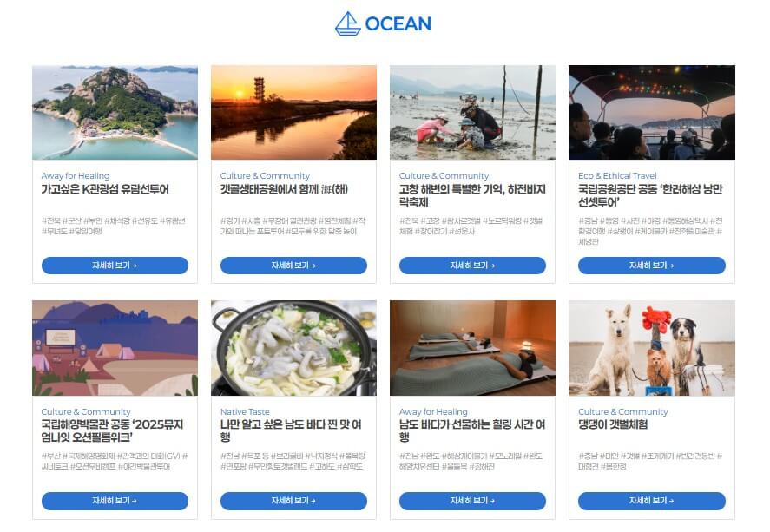
Task: Open the 국립해양박물관 공동 title link
Action: click(x=112, y=431)
